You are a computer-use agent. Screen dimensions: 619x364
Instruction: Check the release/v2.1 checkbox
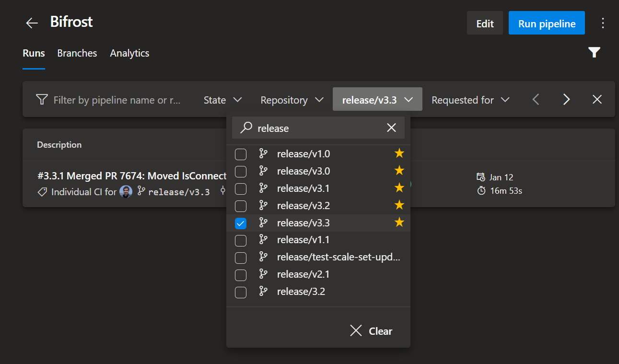pyautogui.click(x=241, y=275)
